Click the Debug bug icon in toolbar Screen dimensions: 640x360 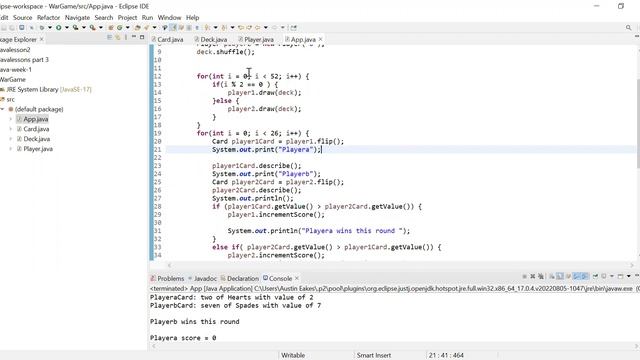pyautogui.click(x=42, y=28)
